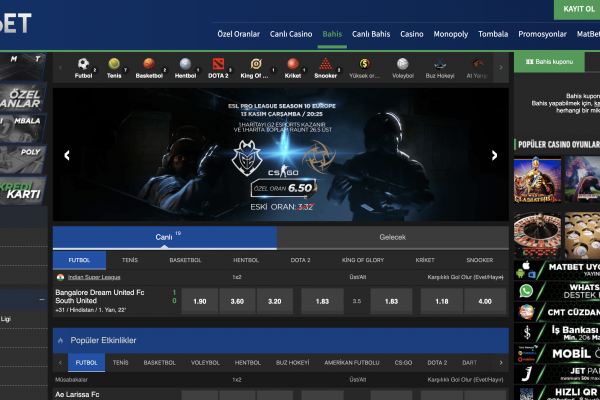
Task: Select the live SNOOKER sub-tab
Action: point(479,260)
